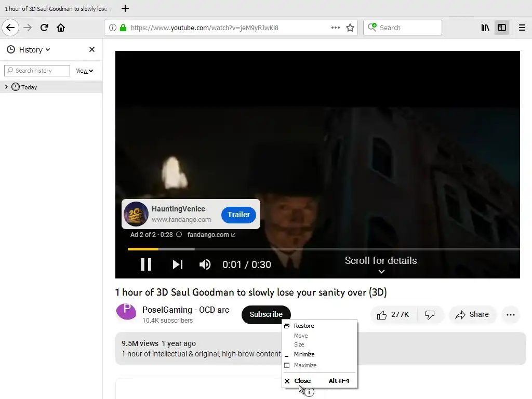Visit the fandango.com external link

tap(211, 234)
